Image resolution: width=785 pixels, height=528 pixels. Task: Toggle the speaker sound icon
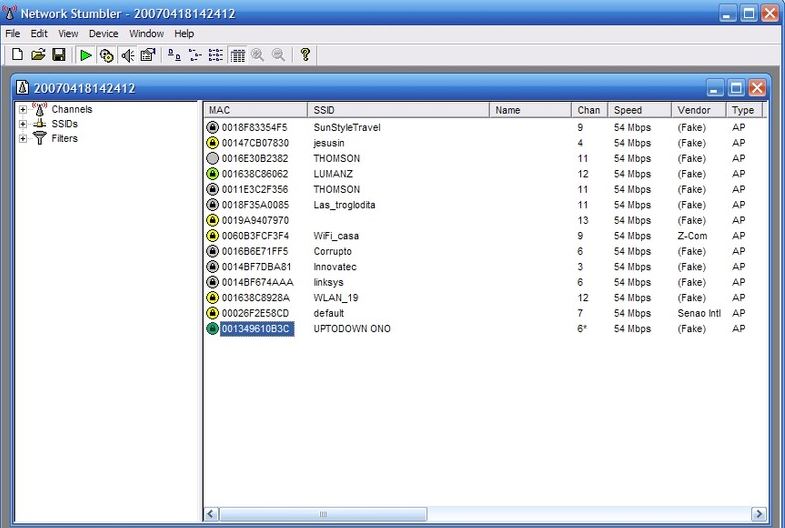[x=127, y=55]
